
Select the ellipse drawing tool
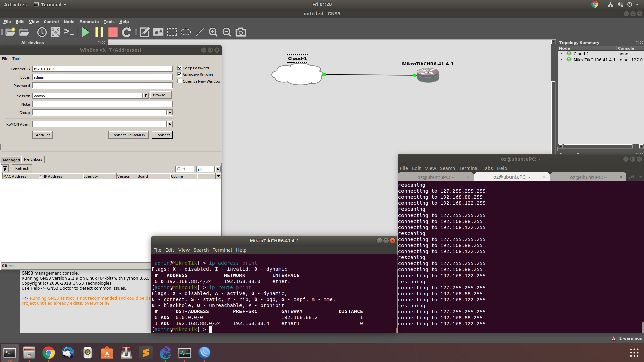(185, 32)
